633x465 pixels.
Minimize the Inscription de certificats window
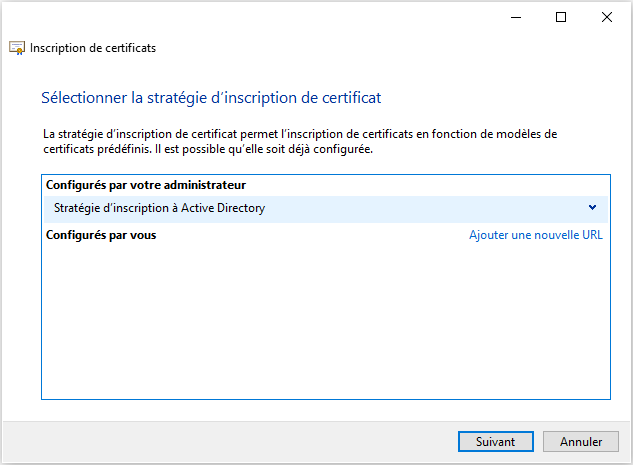pyautogui.click(x=516, y=17)
